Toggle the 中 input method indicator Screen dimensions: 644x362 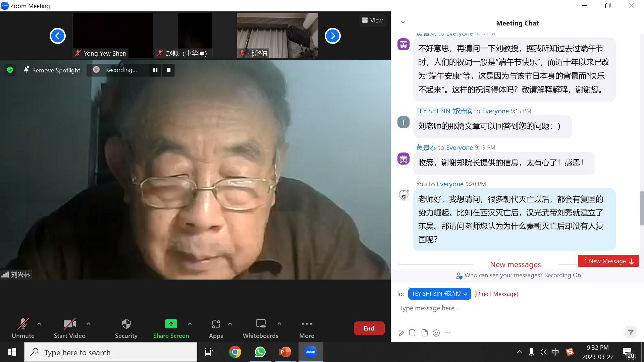[x=555, y=352]
